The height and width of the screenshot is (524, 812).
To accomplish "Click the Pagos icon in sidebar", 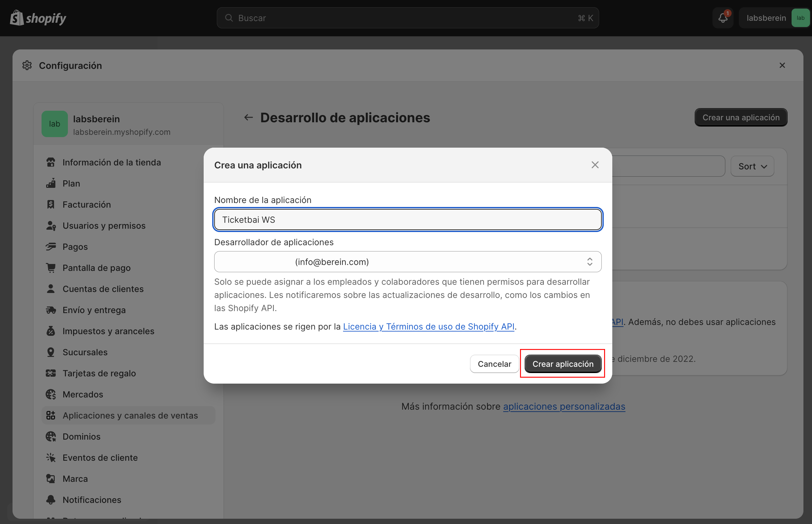I will click(51, 247).
